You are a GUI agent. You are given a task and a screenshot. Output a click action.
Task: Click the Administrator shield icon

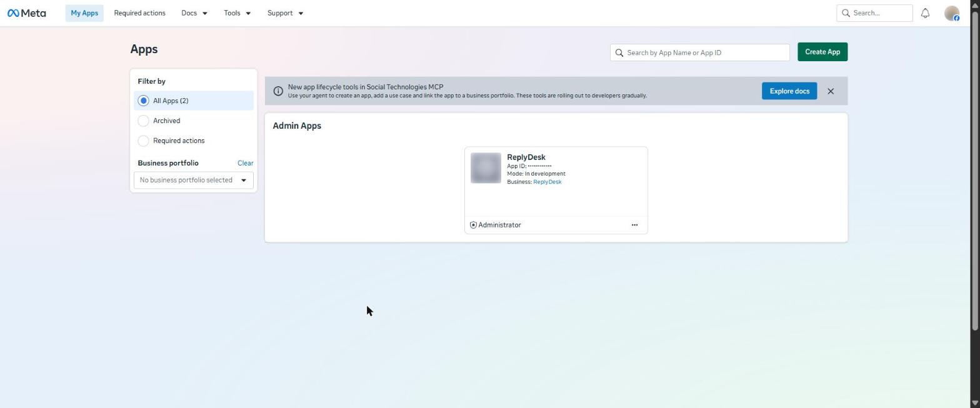click(473, 225)
